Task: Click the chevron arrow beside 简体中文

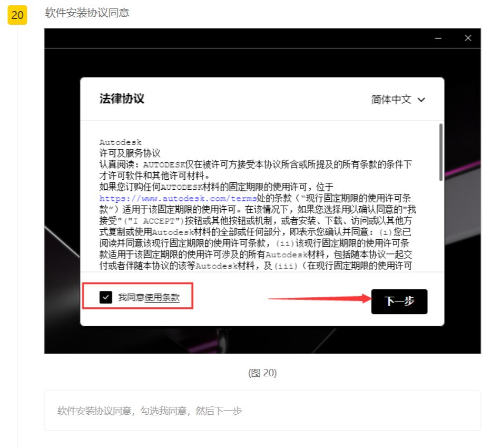Action: pyautogui.click(x=421, y=100)
